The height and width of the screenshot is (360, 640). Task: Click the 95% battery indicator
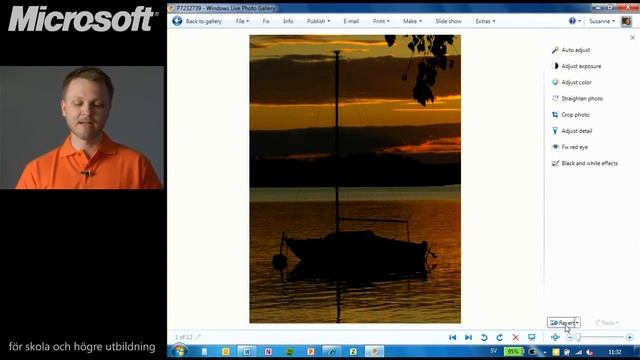click(513, 351)
